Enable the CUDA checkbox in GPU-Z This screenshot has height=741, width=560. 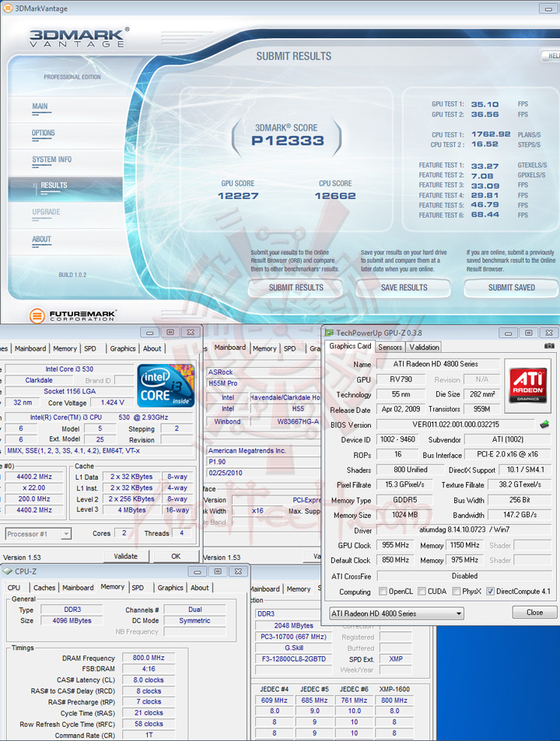(422, 591)
